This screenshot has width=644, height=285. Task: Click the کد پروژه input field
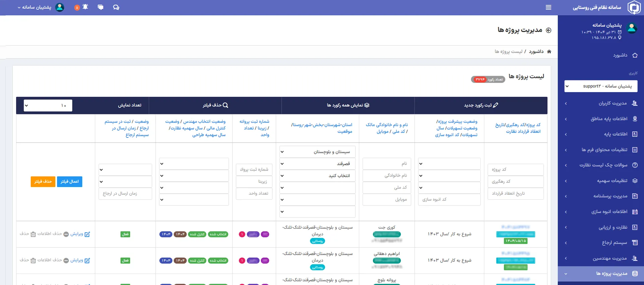pos(516,170)
